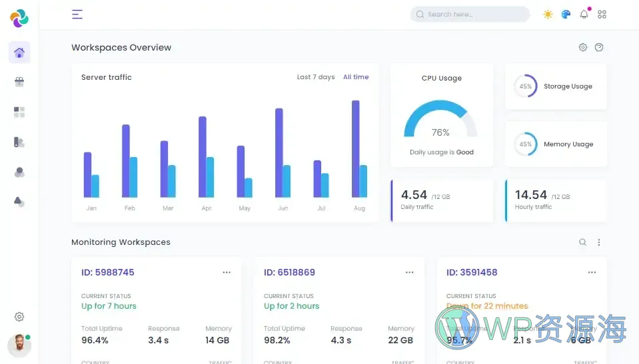This screenshot has height=364, width=639.
Task: Open the color palette theme icon
Action: [566, 14]
